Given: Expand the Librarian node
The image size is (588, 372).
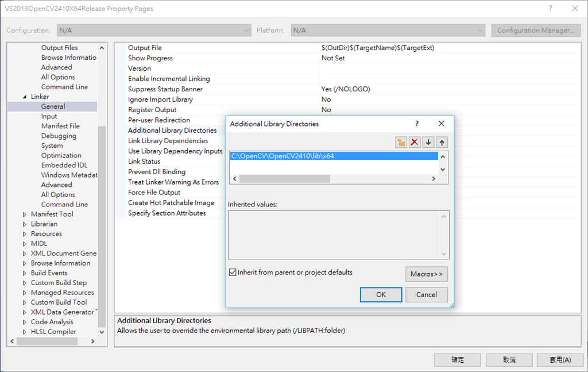Looking at the screenshot, I should pyautogui.click(x=25, y=224).
